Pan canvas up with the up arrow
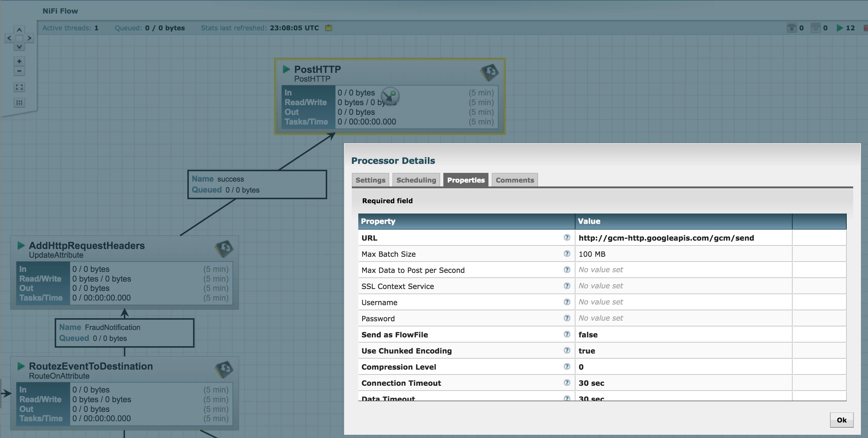 click(x=19, y=30)
